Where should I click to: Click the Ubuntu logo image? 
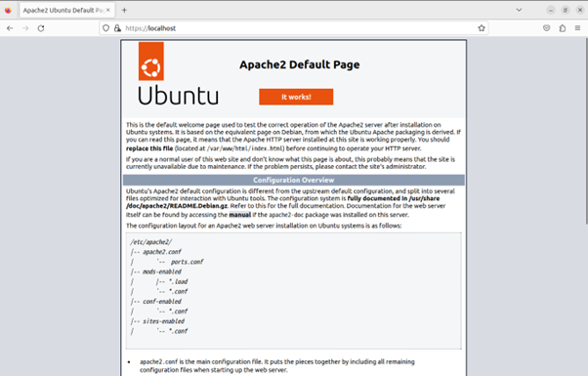(178, 74)
